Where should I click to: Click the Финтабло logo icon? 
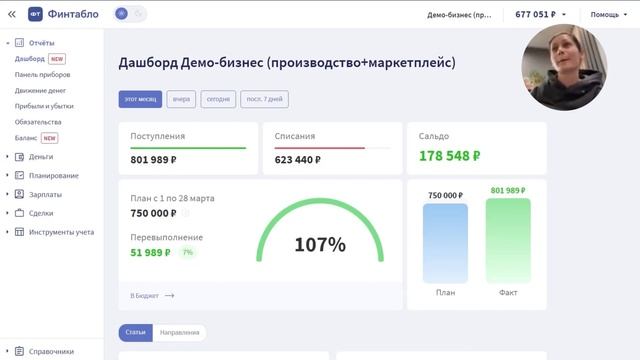pos(35,14)
